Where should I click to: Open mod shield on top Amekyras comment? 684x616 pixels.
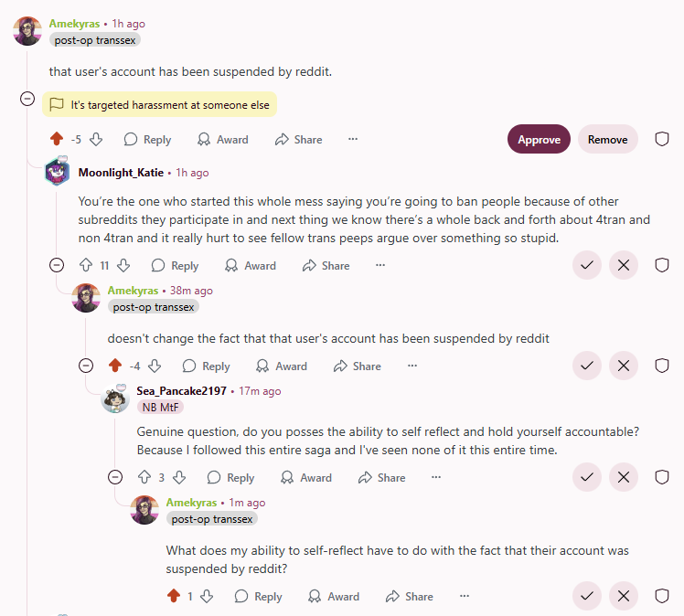point(662,139)
